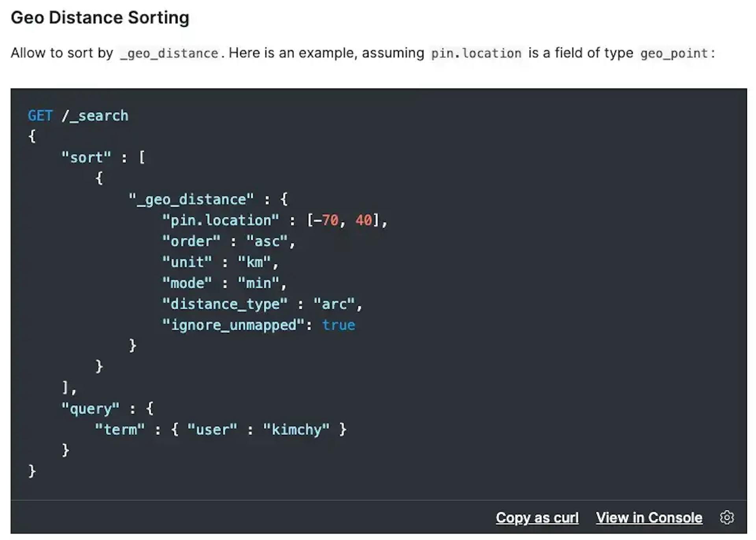This screenshot has width=756, height=540.
Task: Click the "_geo_distance" key in the code block
Action: tap(191, 199)
